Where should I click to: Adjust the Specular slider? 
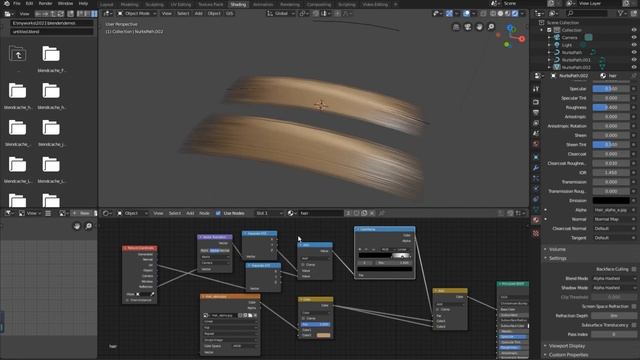coord(611,89)
